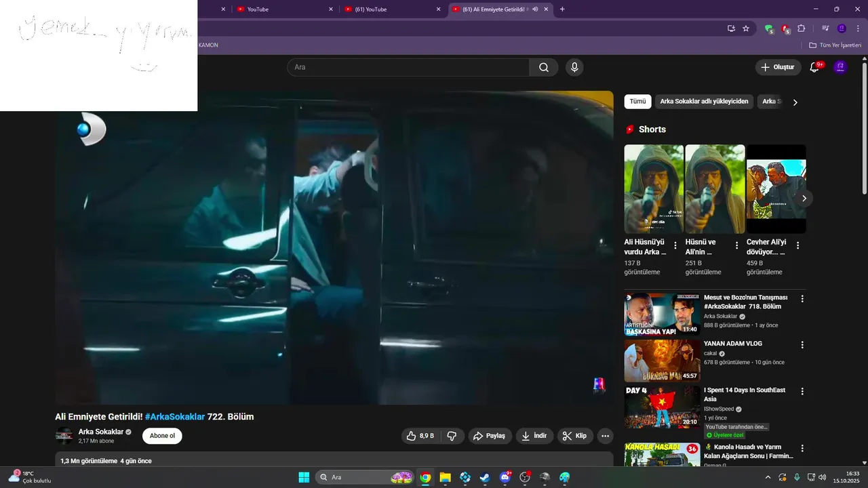The width and height of the screenshot is (868, 488).
Task: Open Steam from the taskbar
Action: (485, 477)
